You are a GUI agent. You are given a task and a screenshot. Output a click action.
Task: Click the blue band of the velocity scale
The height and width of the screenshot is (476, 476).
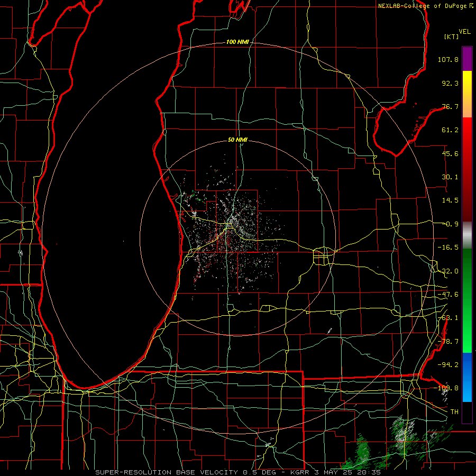point(467,377)
